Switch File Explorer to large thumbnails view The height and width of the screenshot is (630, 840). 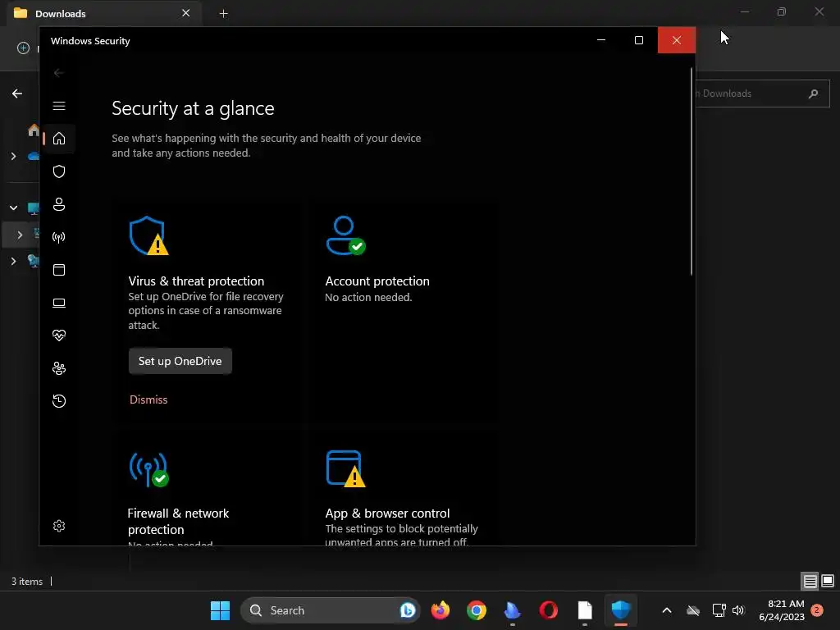coord(828,582)
